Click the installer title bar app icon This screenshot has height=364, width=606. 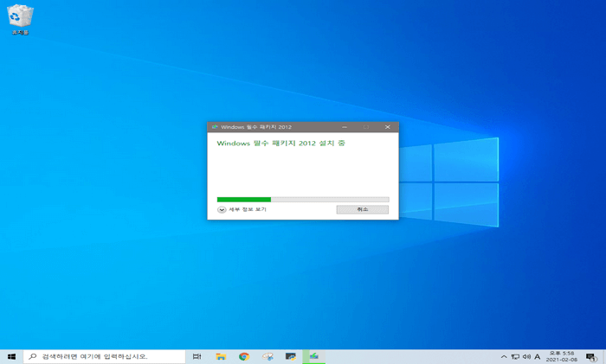click(215, 127)
